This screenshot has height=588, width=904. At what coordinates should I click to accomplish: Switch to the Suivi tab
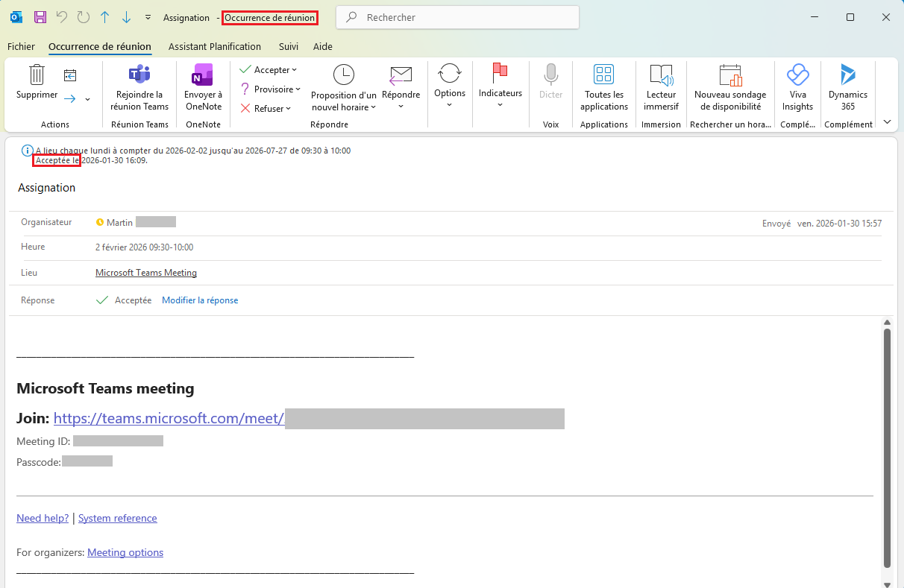click(289, 46)
